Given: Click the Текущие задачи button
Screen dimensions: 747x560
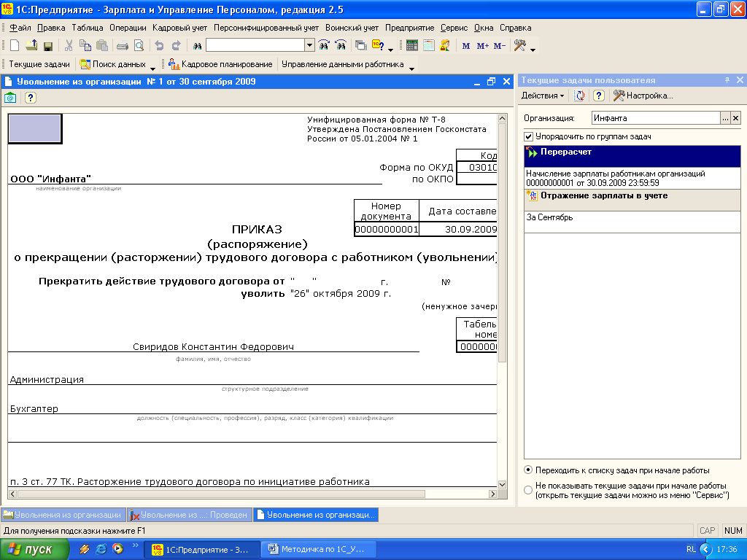Looking at the screenshot, I should (x=39, y=64).
